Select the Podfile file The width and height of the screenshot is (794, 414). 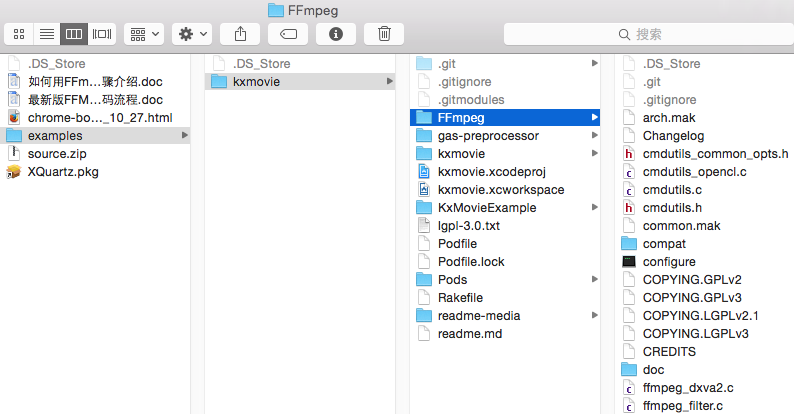[x=506, y=243]
